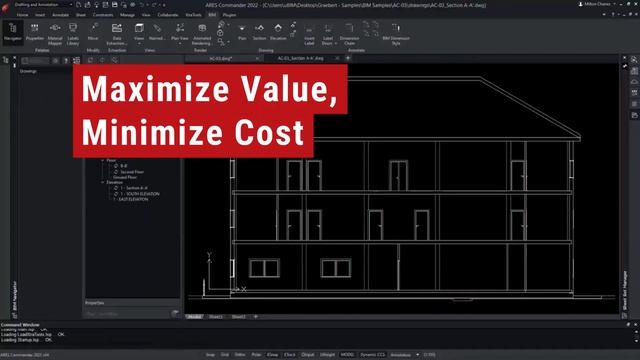Toggle ESnap in the status bar
The height and width of the screenshot is (360, 640).
click(x=273, y=355)
